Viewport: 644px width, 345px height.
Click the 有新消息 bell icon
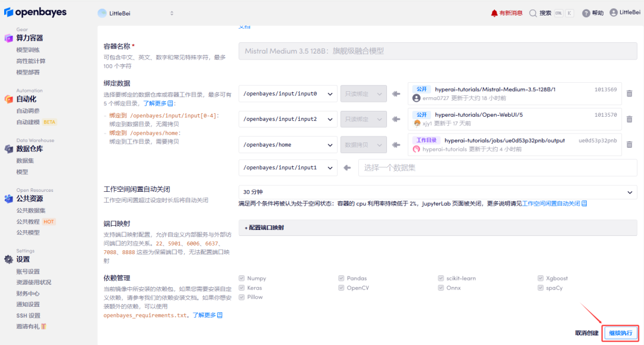(x=494, y=13)
